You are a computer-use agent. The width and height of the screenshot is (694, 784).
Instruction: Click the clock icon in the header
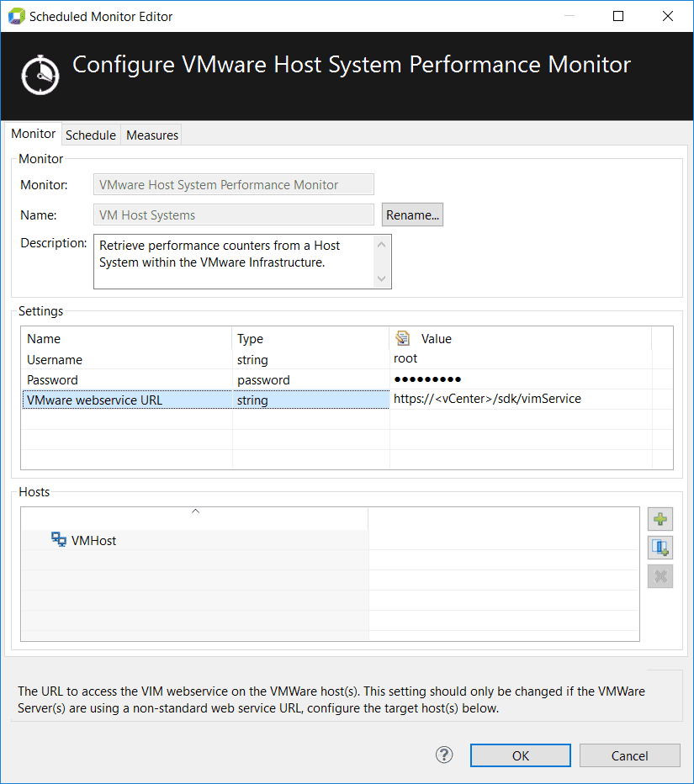pos(40,76)
